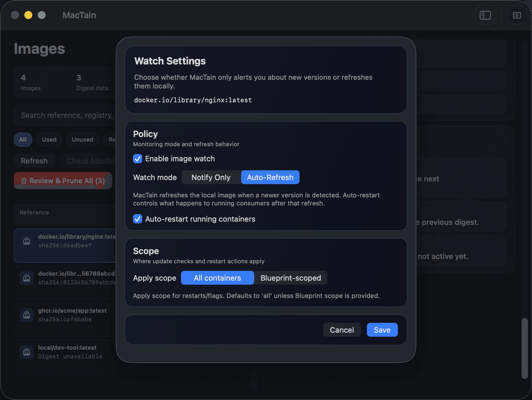This screenshot has width=532, height=400.
Task: Click the Refresh button in Images
Action: pyautogui.click(x=34, y=161)
